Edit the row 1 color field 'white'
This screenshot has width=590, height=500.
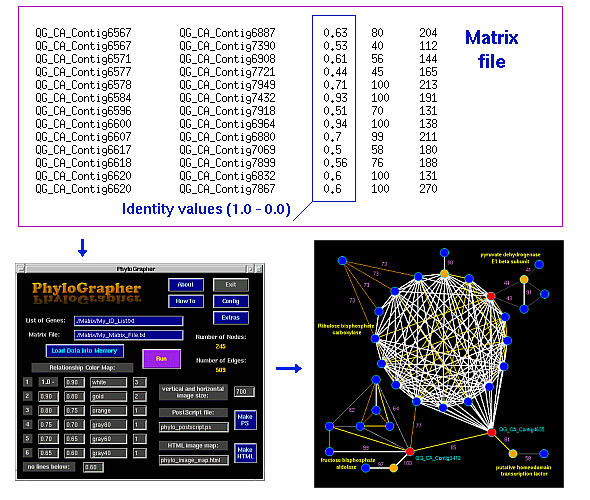click(109, 382)
